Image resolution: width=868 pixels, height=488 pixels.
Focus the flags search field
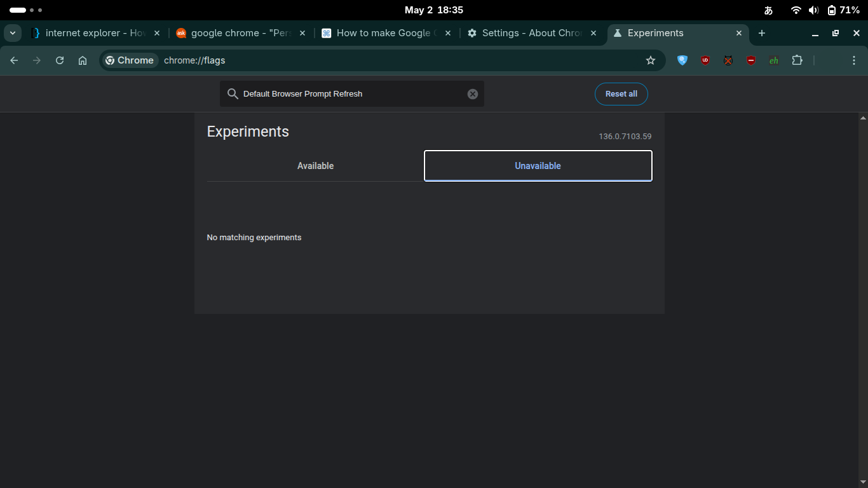(x=352, y=94)
